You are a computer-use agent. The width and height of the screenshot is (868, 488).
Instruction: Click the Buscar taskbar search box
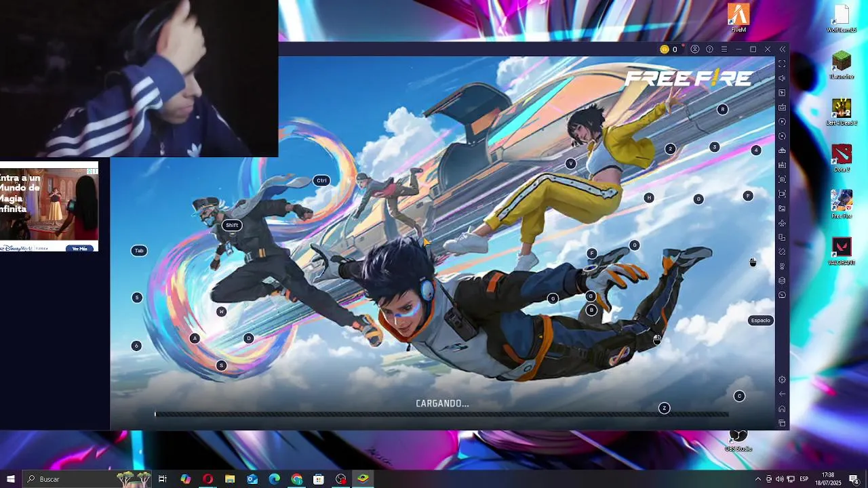(87, 479)
